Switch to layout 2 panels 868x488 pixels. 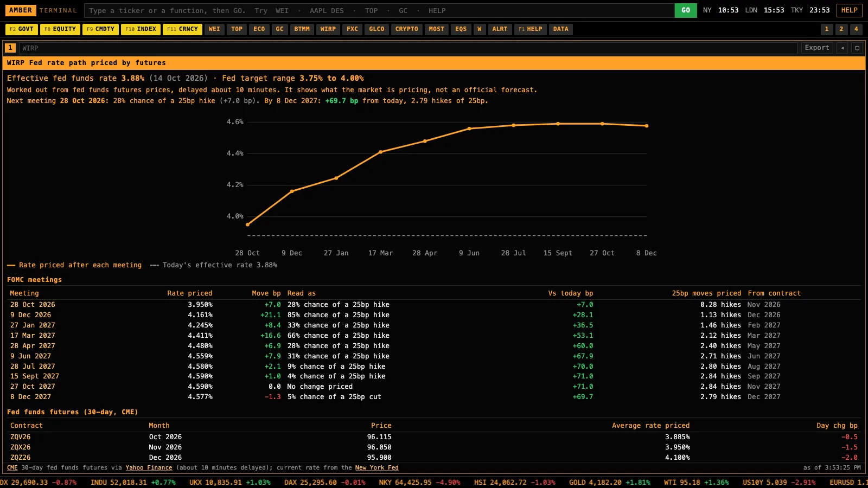click(x=841, y=29)
